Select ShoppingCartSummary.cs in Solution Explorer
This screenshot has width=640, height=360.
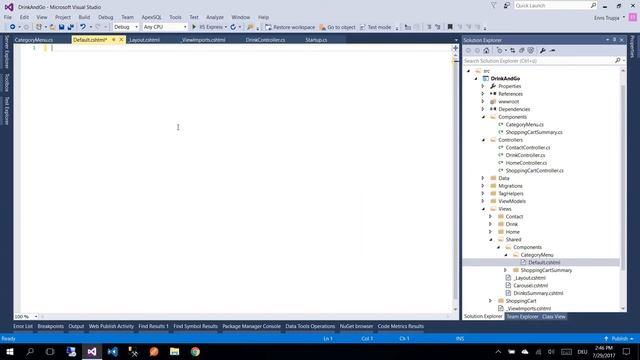click(x=534, y=132)
